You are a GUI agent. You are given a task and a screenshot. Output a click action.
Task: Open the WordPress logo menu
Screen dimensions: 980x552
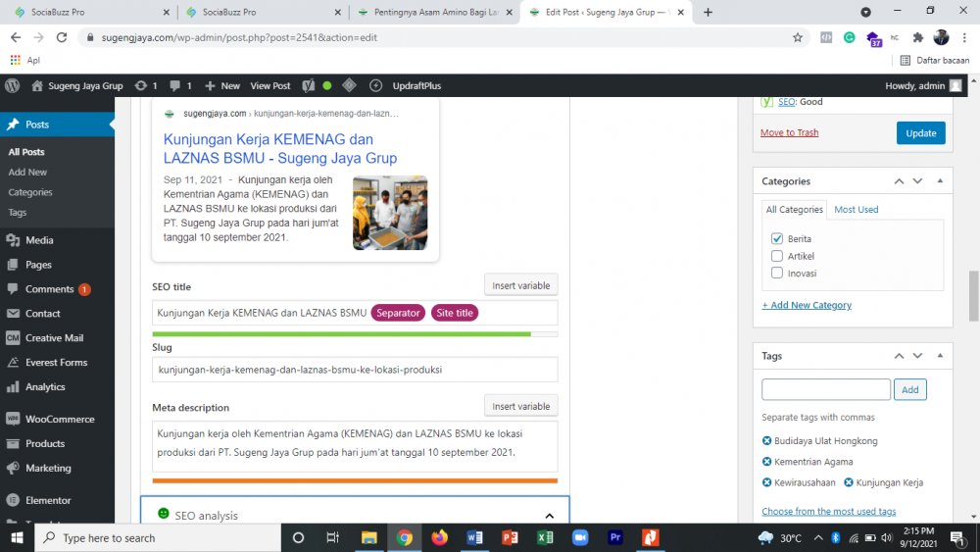point(13,85)
